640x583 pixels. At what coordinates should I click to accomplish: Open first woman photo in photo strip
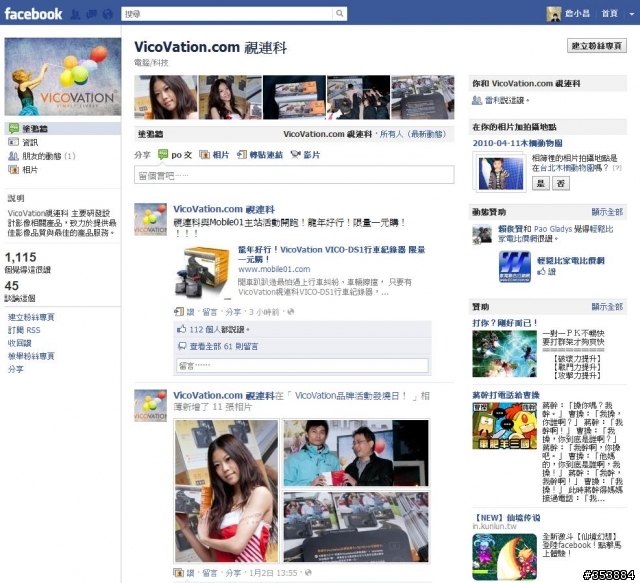(x=166, y=97)
